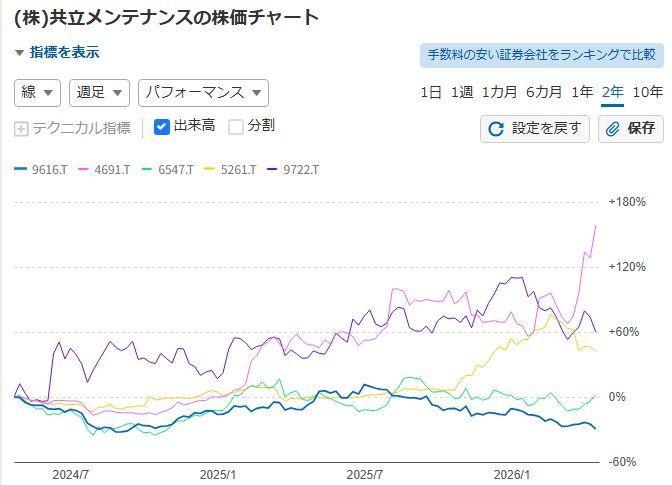Enable the 分割 split checkbox
Viewport: 672px width, 485px height.
click(x=236, y=127)
